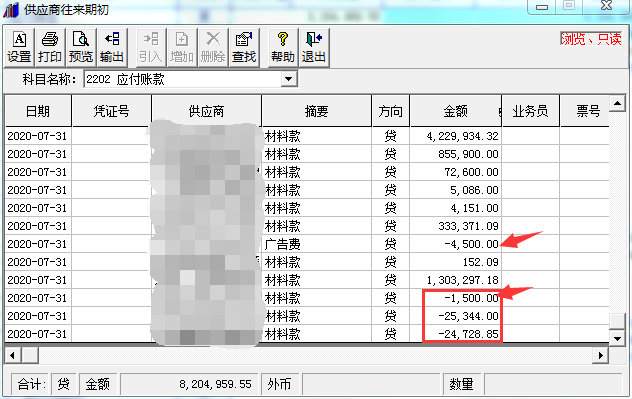This screenshot has width=632, height=399.
Task: Select the 广告费 row amount -4,500.00
Action: 455,244
